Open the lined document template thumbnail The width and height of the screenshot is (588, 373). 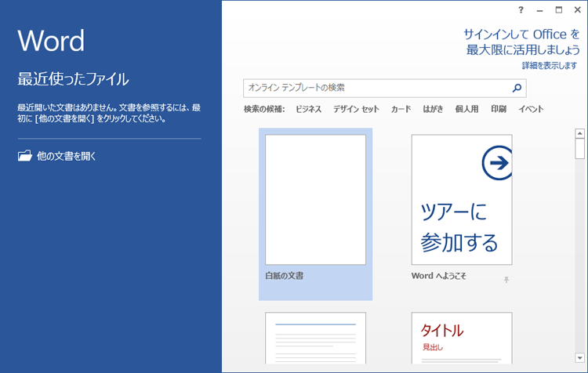coord(315,339)
